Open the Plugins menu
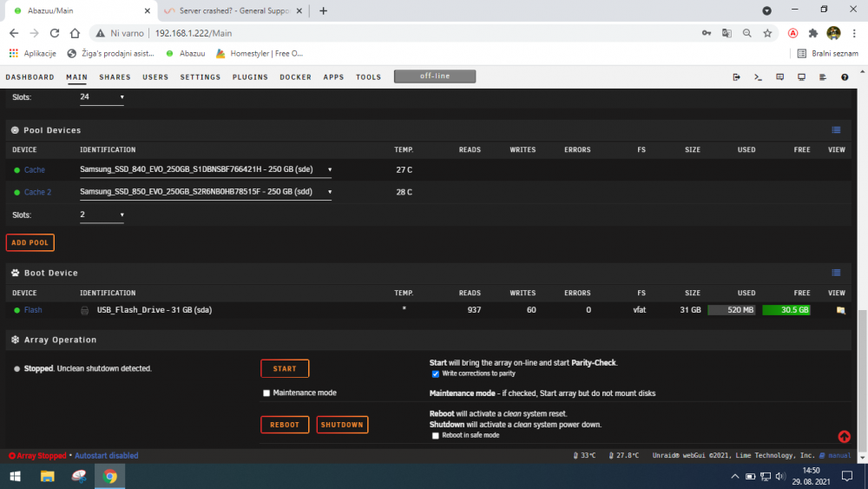 click(250, 77)
